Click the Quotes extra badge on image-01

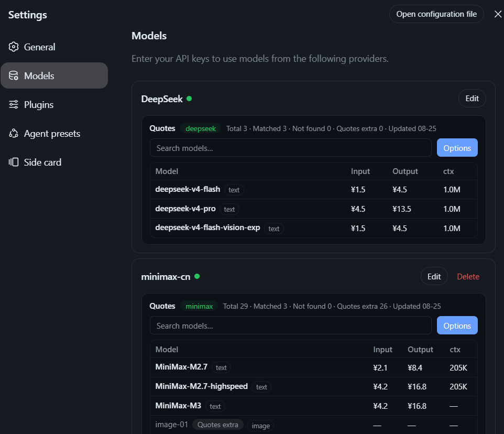(x=218, y=425)
